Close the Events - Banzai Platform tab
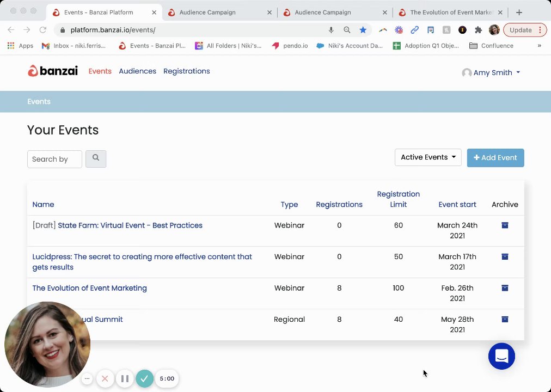 click(x=154, y=13)
